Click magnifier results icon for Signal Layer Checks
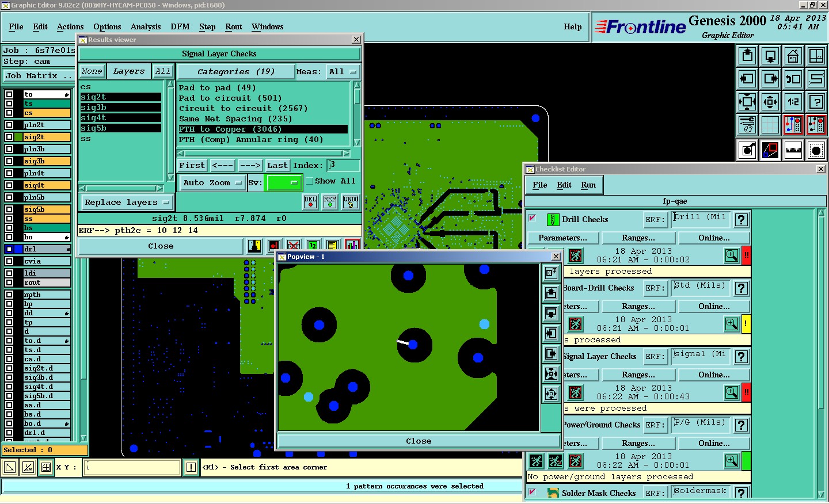 pos(732,392)
